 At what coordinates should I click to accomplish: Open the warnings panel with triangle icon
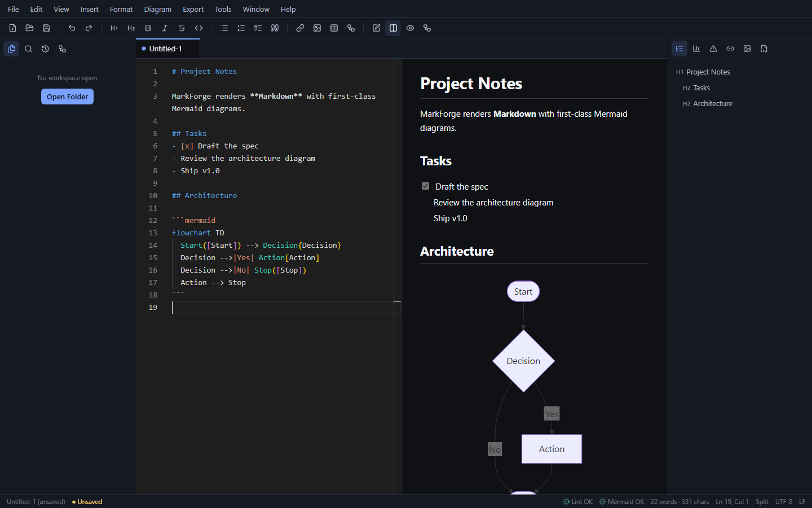[x=713, y=49]
